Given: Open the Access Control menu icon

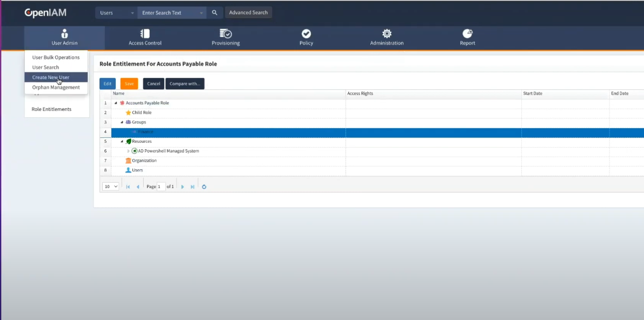Looking at the screenshot, I should click(145, 34).
